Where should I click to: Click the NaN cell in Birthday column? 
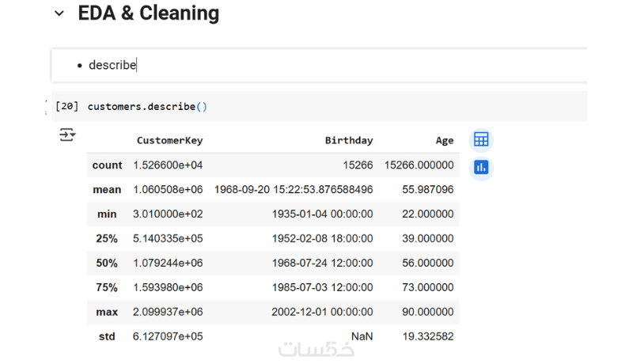pos(362,336)
